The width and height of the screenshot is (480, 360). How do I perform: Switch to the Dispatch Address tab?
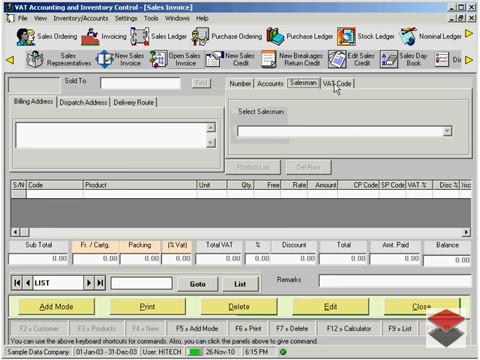(x=83, y=102)
